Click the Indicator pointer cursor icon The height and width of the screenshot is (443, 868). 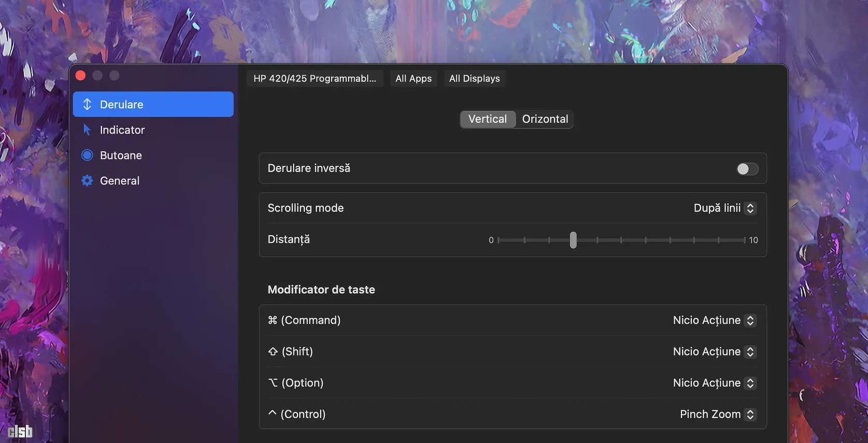tap(87, 130)
